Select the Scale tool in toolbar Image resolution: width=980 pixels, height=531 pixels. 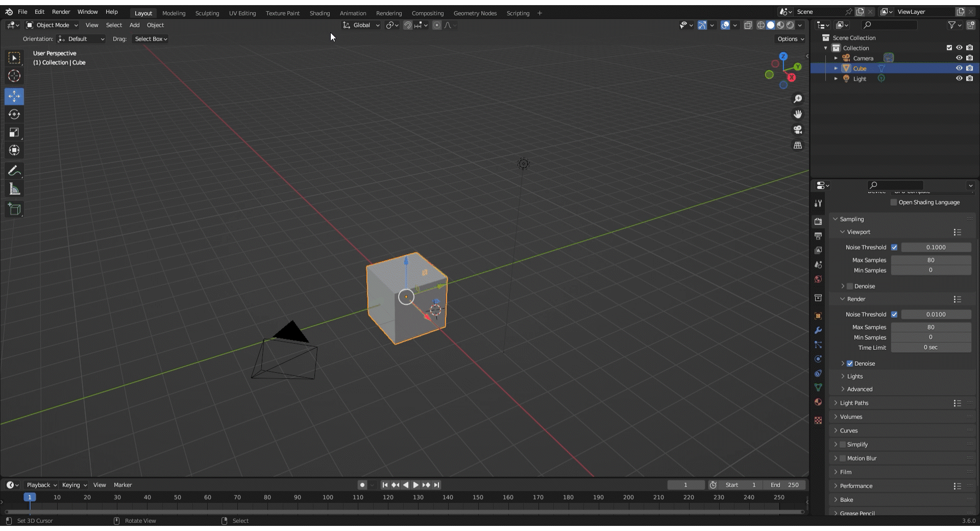point(14,133)
